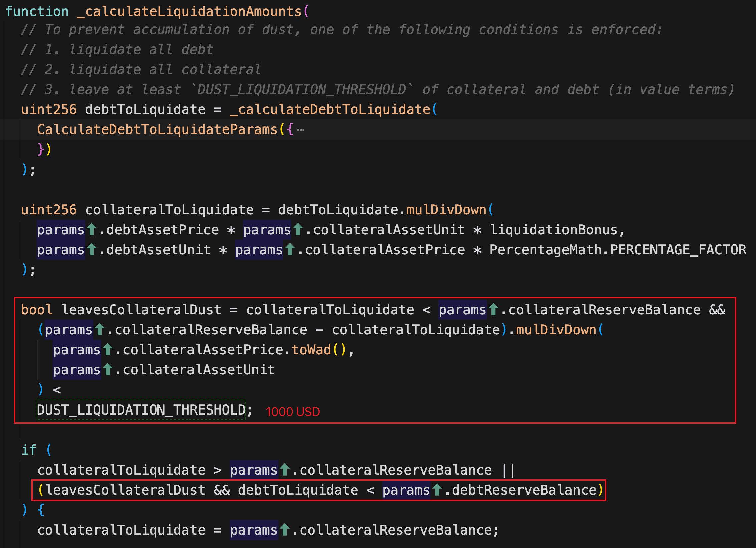
Task: Click the arrow icon before .collateralAssetPrice.toWad()
Action: (x=107, y=350)
